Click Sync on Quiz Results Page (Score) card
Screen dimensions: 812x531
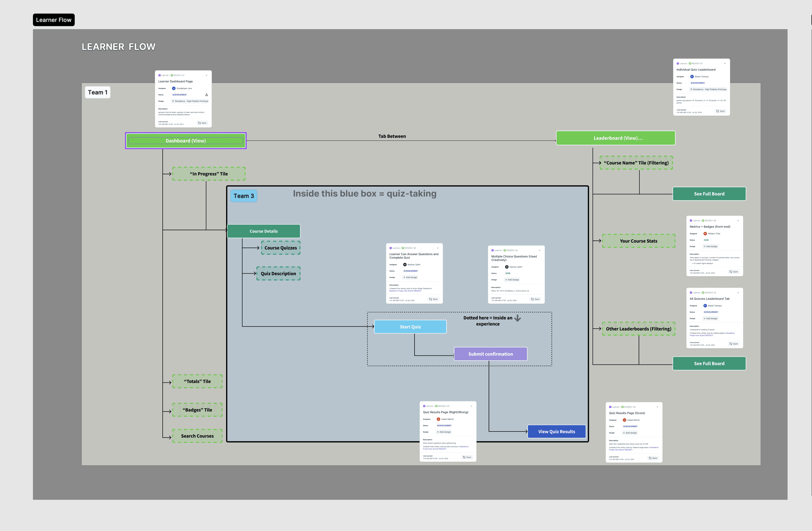point(653,458)
